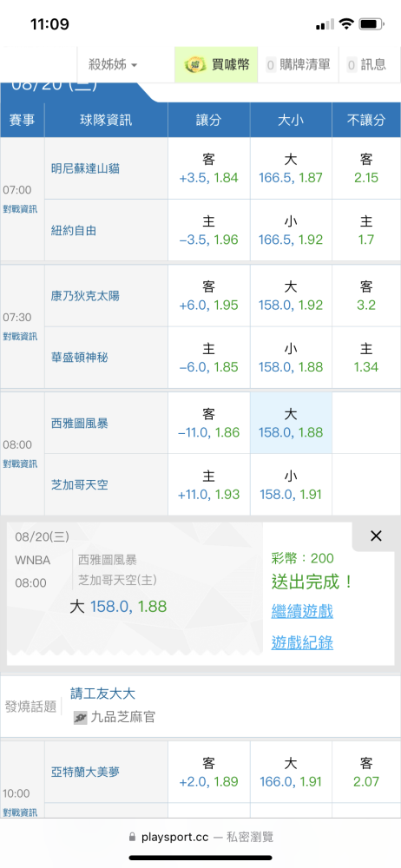Screen dimensions: 401x868
Task: Tap the battery icon in status bar
Action: [371, 24]
